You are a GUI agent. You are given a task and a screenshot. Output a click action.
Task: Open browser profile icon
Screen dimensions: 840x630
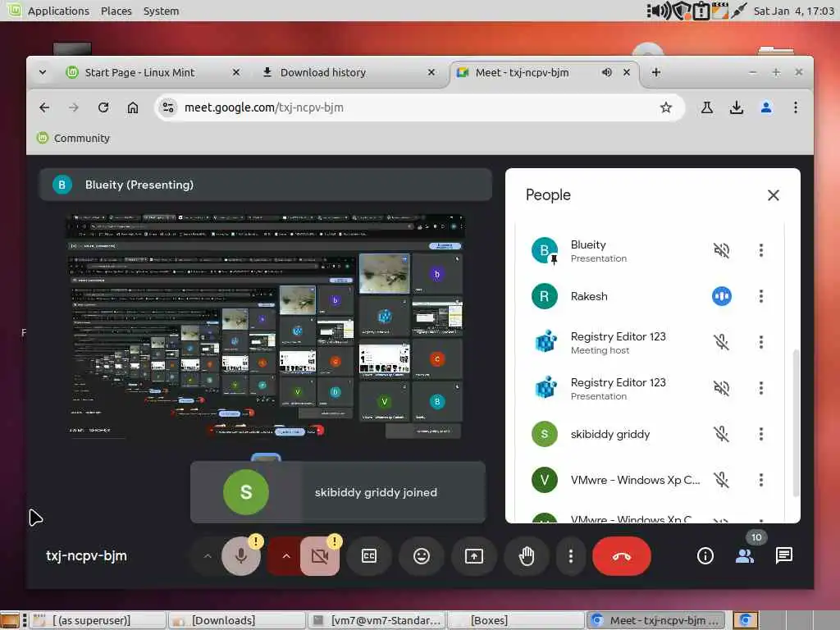(x=766, y=107)
